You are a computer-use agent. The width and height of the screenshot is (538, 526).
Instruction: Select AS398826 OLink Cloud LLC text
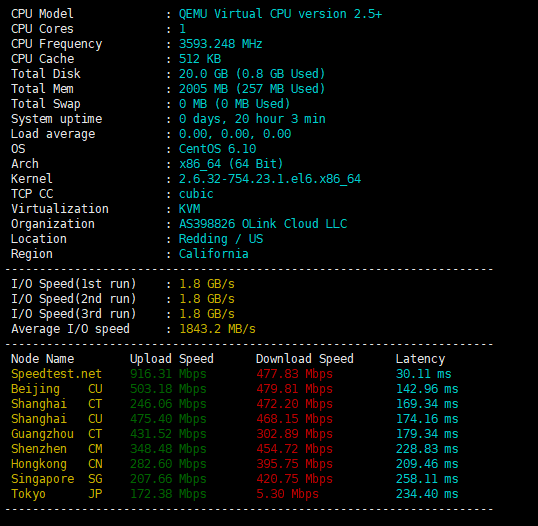click(263, 224)
